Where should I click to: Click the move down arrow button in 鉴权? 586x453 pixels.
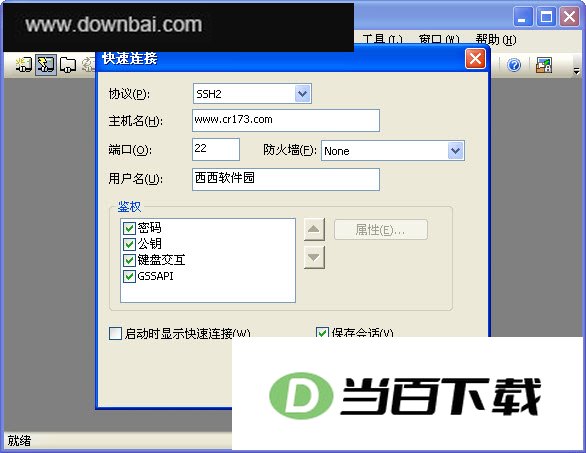314,257
